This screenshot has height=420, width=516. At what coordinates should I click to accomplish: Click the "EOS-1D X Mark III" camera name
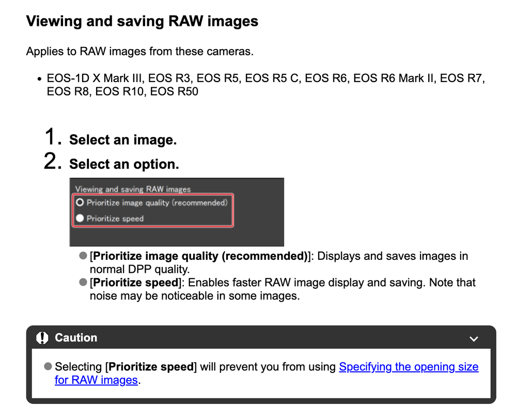click(x=94, y=79)
